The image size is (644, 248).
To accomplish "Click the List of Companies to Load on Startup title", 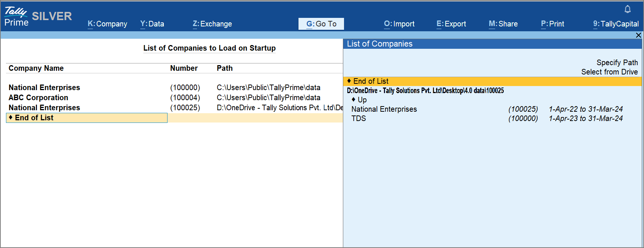I will click(x=209, y=48).
